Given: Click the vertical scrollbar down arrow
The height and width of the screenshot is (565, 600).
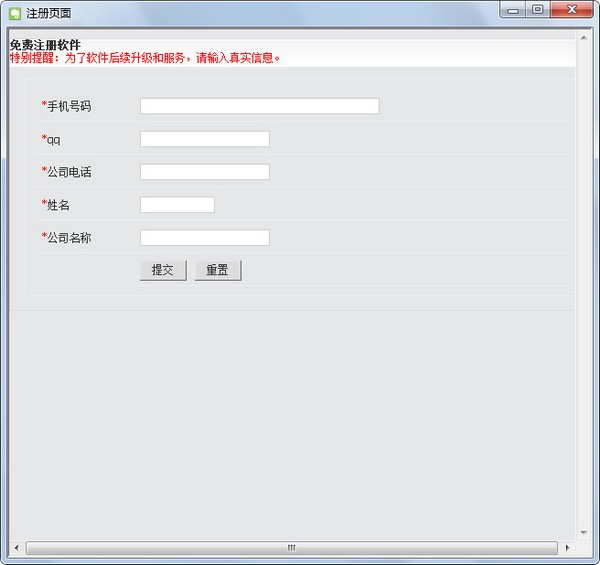Looking at the screenshot, I should 584,532.
